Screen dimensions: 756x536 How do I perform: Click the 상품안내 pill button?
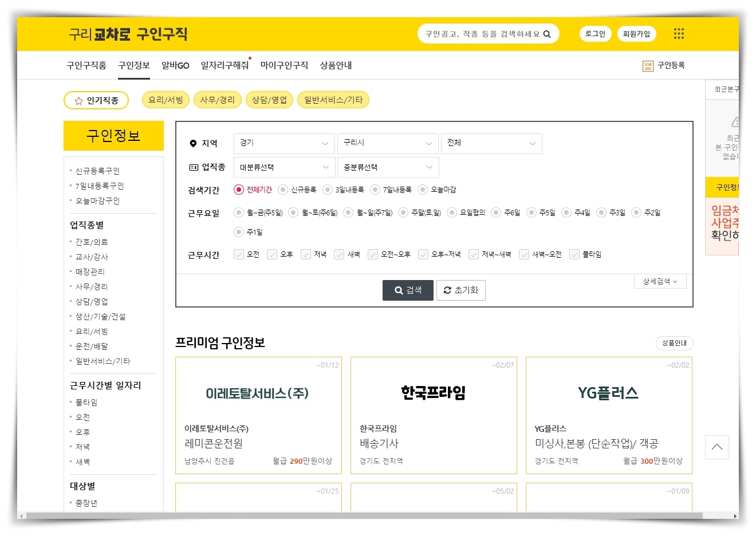coord(675,343)
